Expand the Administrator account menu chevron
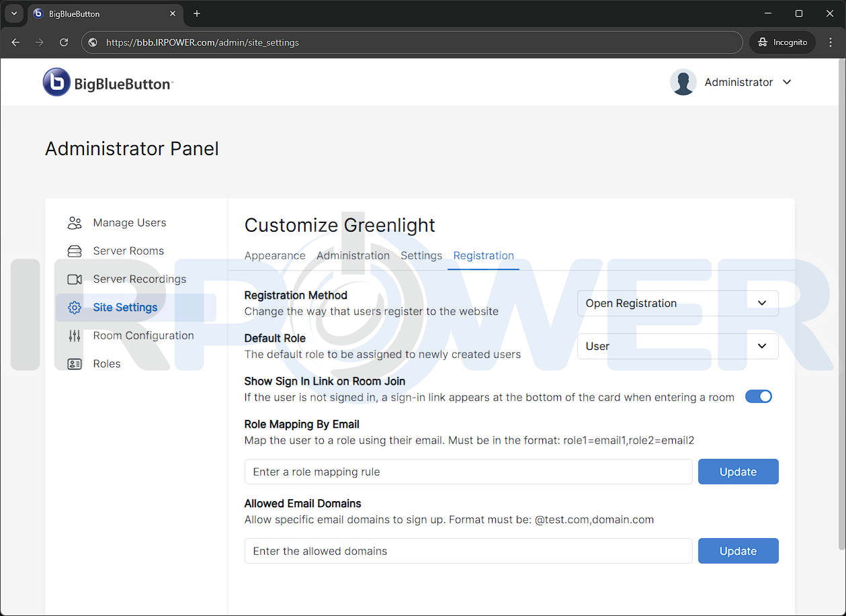 pyautogui.click(x=787, y=82)
